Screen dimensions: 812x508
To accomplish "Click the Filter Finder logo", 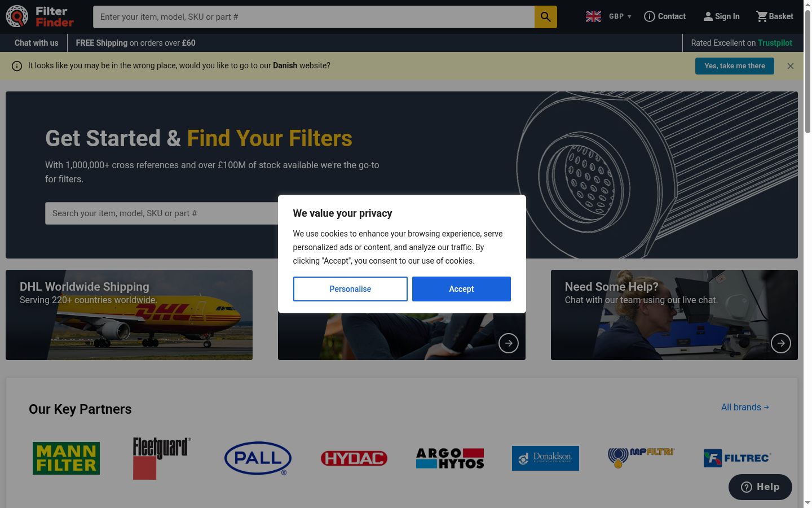I will pos(40,17).
